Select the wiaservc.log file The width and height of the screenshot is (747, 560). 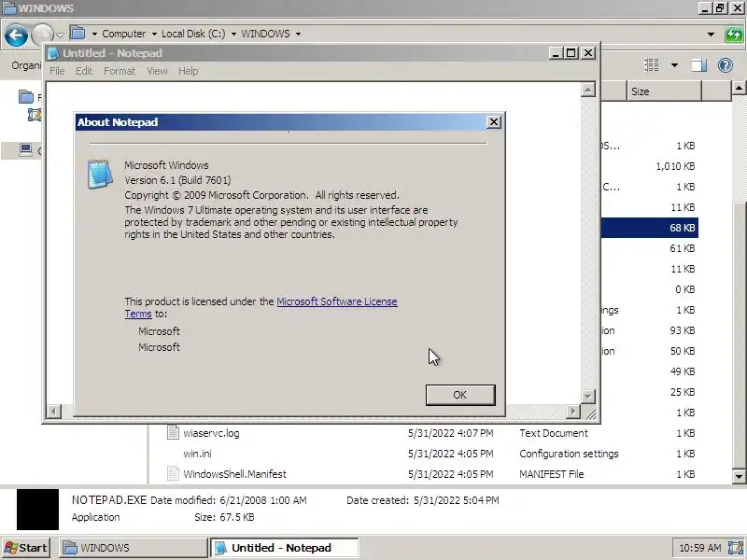click(x=211, y=433)
